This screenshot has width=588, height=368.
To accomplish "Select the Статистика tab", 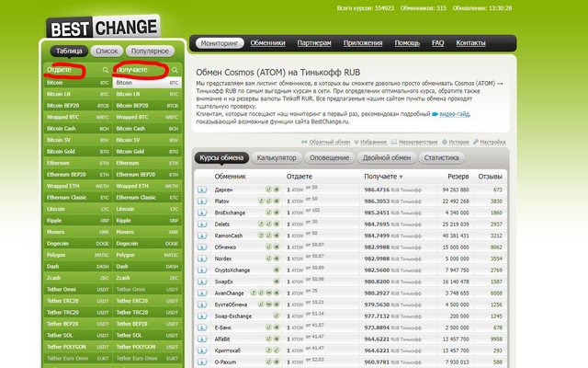I will click(x=441, y=157).
